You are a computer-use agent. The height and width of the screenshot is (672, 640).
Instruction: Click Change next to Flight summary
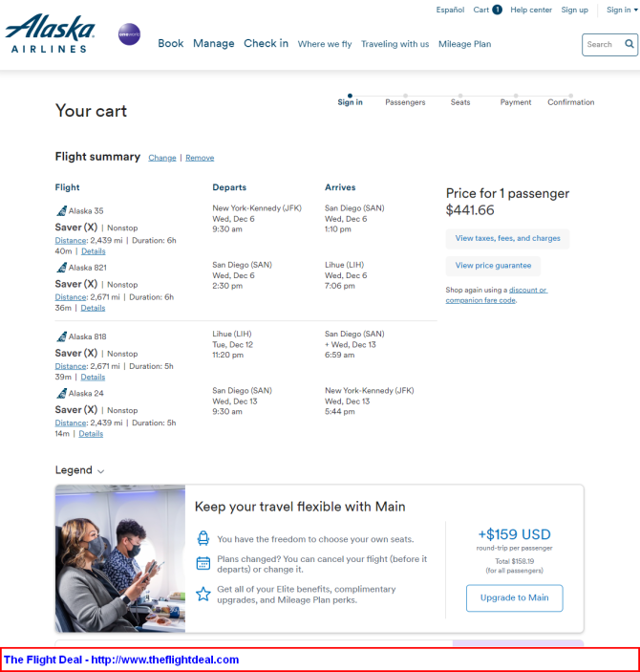point(162,158)
